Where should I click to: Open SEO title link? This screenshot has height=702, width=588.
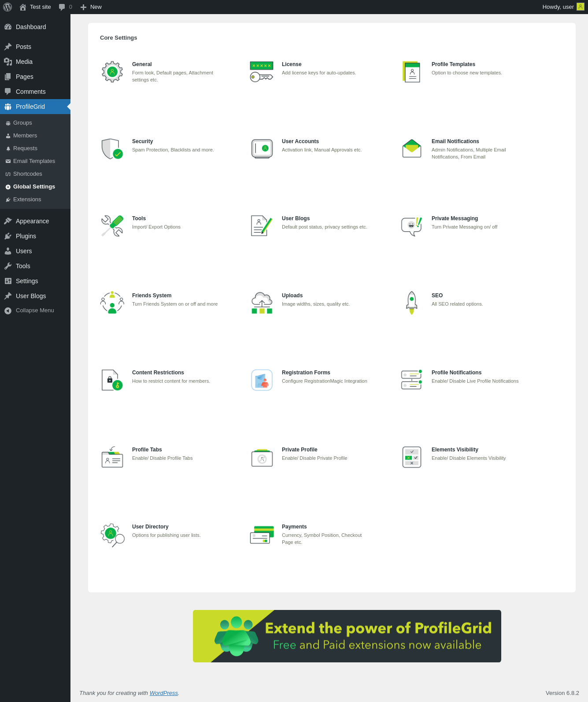coord(437,296)
